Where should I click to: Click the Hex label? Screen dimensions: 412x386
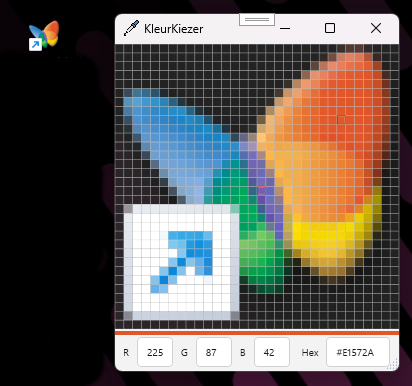point(310,353)
